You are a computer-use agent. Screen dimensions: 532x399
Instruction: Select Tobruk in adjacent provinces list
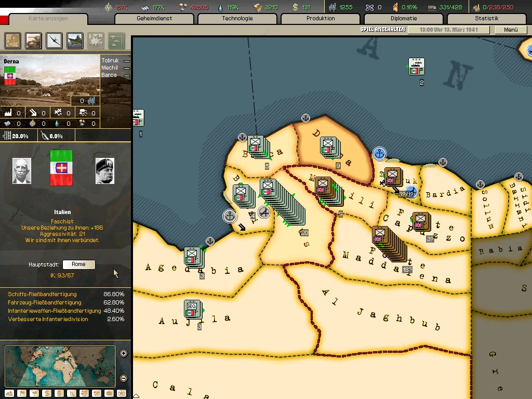coord(110,61)
